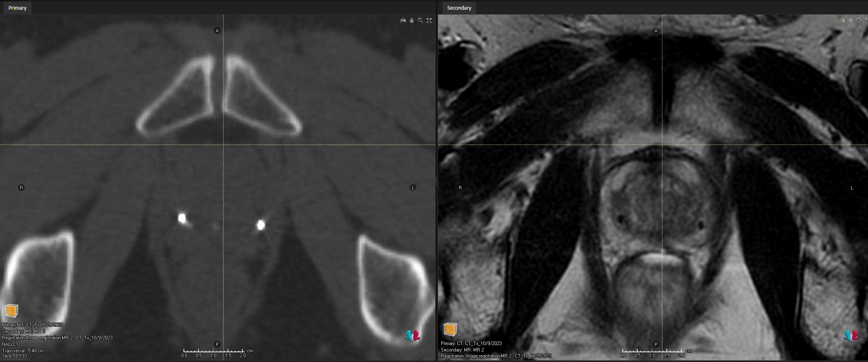Click patient position figure icon in Secondary view
Screen dimensions: 868x362
[851, 335]
